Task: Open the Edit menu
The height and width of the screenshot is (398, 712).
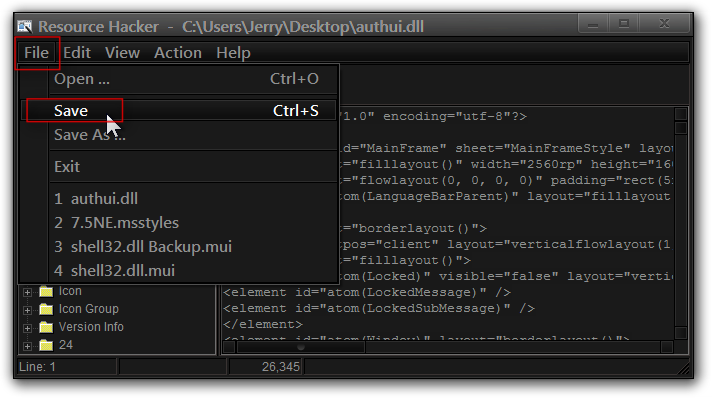Action: pyautogui.click(x=77, y=53)
